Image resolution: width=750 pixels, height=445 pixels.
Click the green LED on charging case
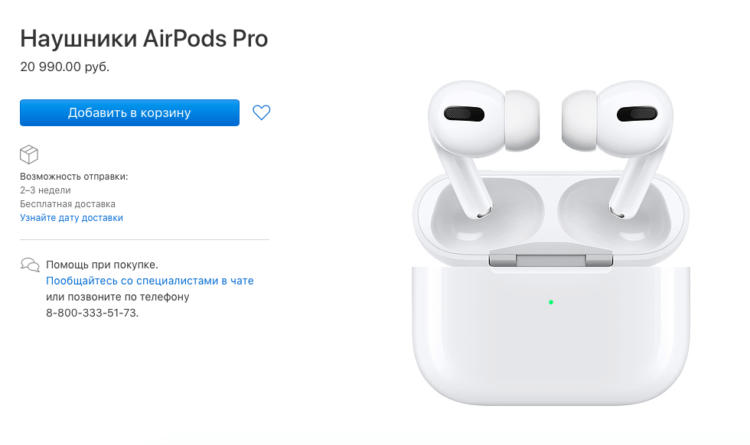coord(551,302)
